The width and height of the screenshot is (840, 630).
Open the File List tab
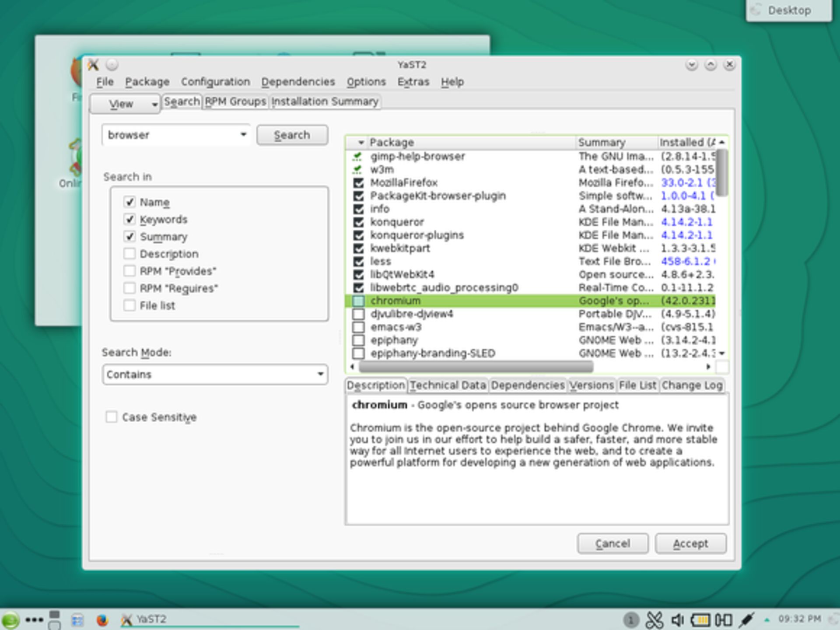coord(637,385)
